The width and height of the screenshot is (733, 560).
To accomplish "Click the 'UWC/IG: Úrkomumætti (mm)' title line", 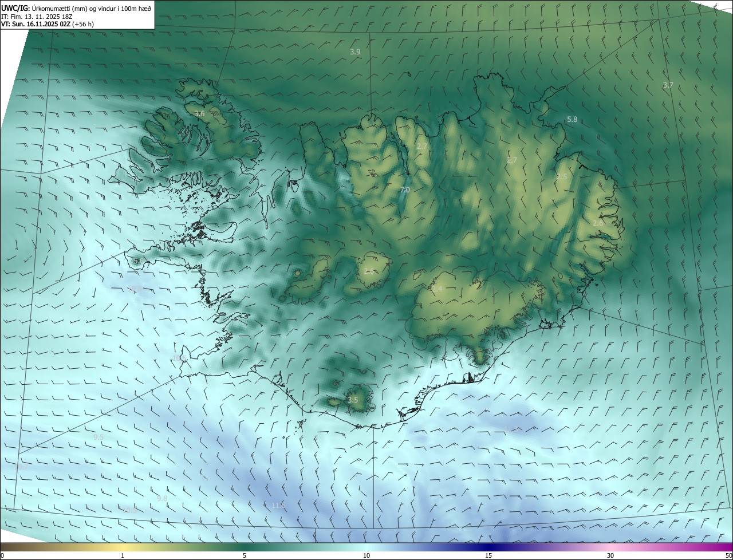I will pyautogui.click(x=77, y=8).
